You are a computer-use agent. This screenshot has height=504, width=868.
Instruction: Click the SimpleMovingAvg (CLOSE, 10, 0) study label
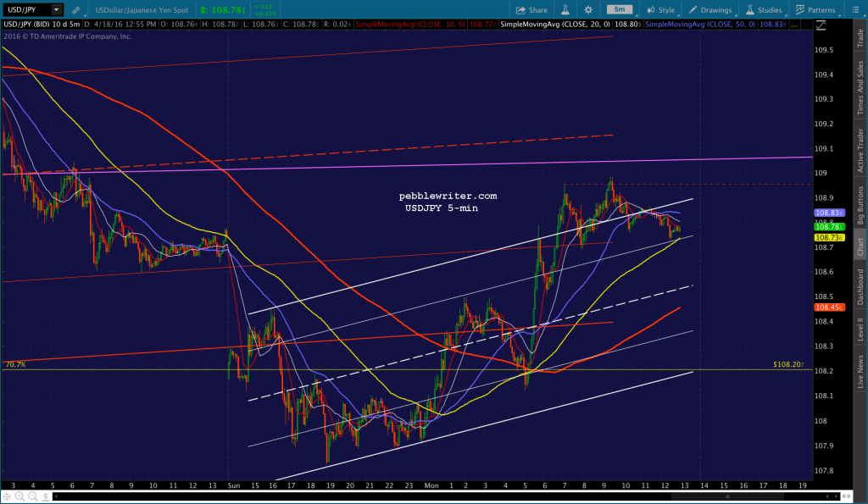click(x=410, y=25)
